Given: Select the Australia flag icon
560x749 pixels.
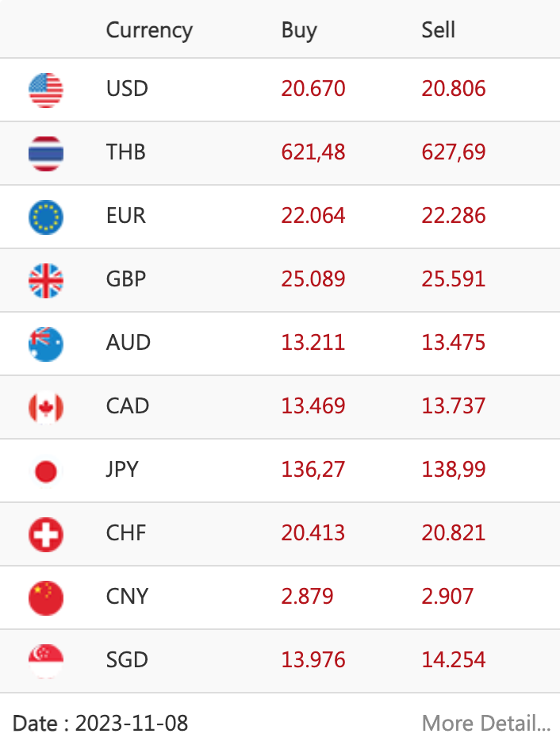Looking at the screenshot, I should pos(46,344).
